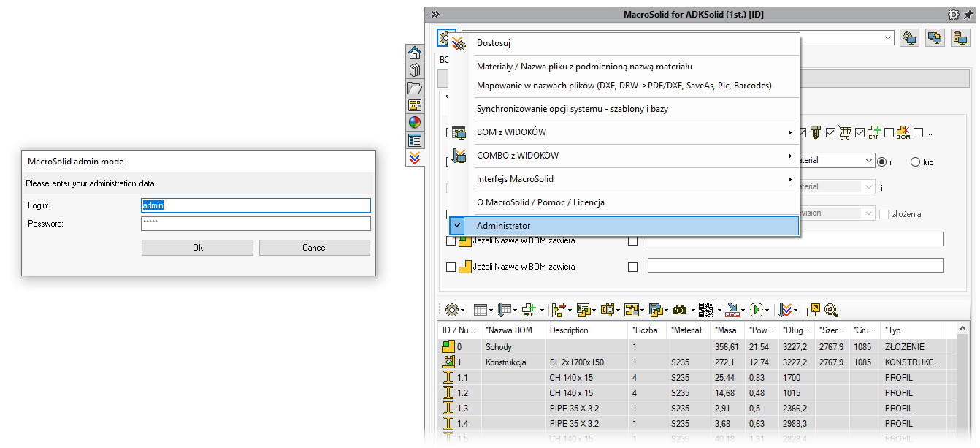Click the Password field in admin dialog
The width and height of the screenshot is (980, 448).
(x=256, y=224)
